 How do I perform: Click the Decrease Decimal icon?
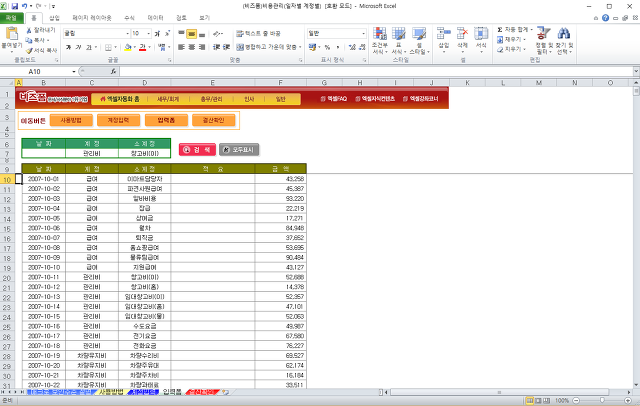point(362,47)
